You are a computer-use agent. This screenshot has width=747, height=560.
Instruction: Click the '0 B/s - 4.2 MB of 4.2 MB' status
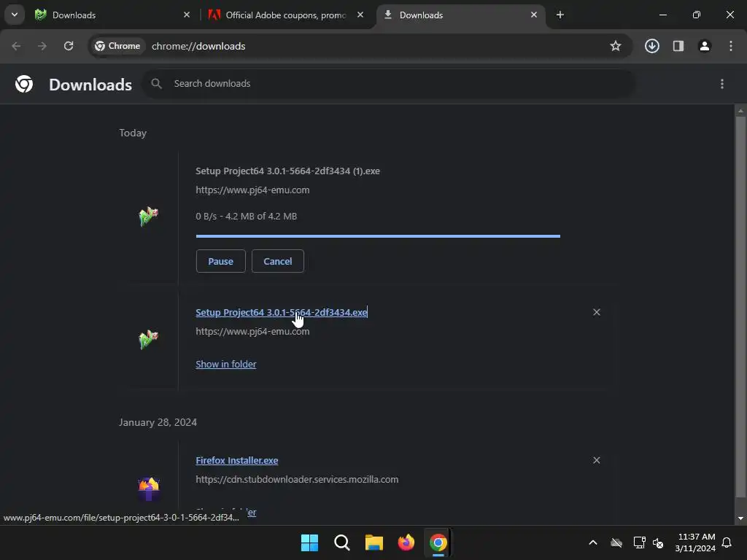pyautogui.click(x=247, y=216)
